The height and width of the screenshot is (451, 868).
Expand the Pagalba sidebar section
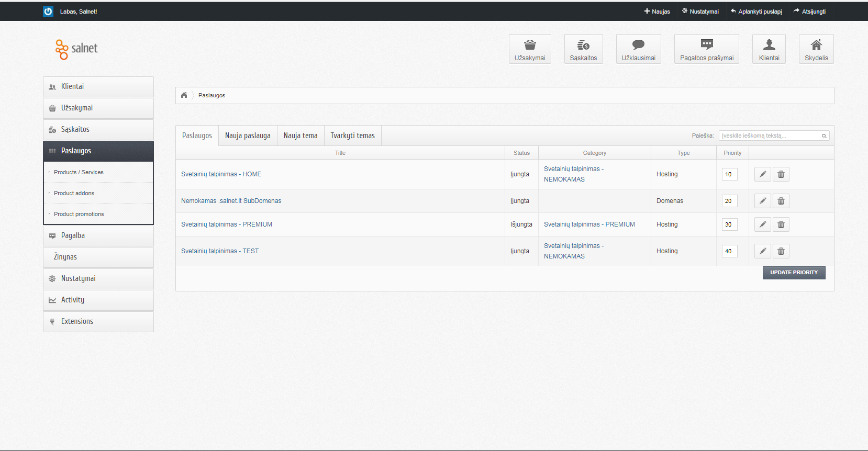click(98, 236)
